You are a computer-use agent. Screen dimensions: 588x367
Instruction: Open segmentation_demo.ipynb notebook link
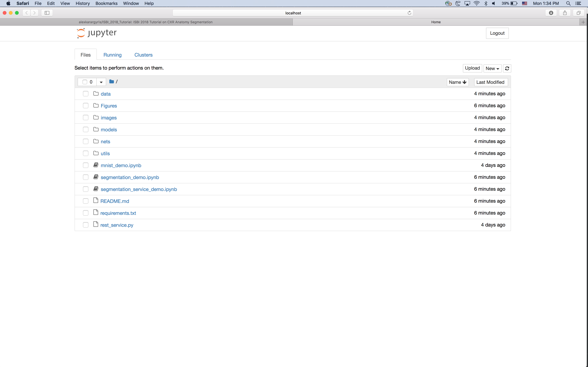[x=130, y=177]
